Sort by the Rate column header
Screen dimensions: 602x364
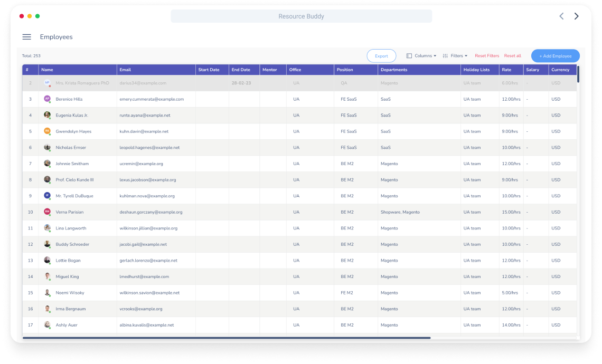coord(506,70)
